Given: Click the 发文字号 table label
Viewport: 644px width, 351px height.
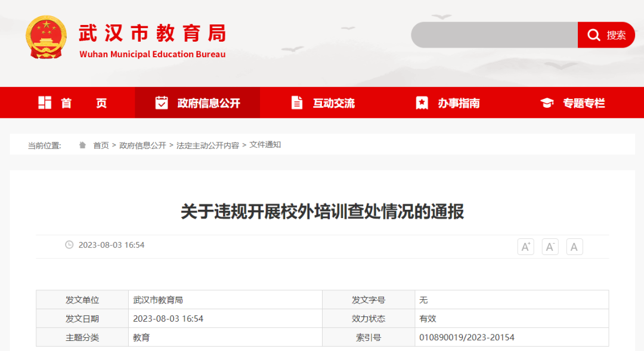Looking at the screenshot, I should coord(369,300).
